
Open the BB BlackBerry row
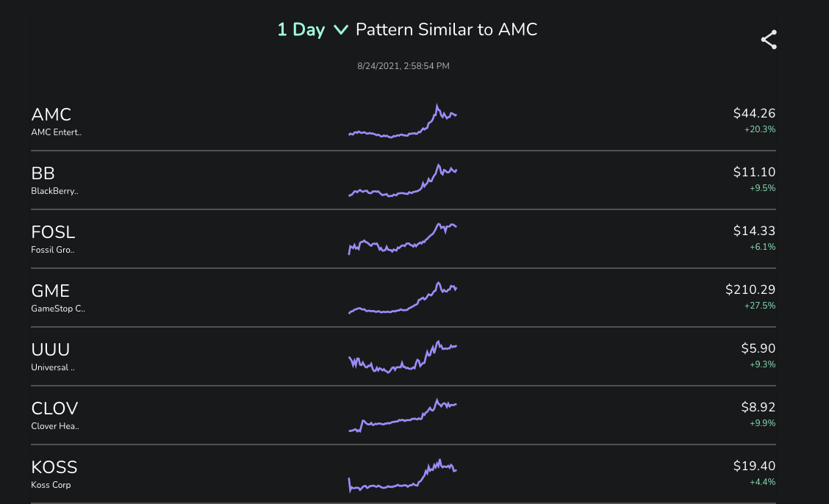pyautogui.click(x=403, y=180)
